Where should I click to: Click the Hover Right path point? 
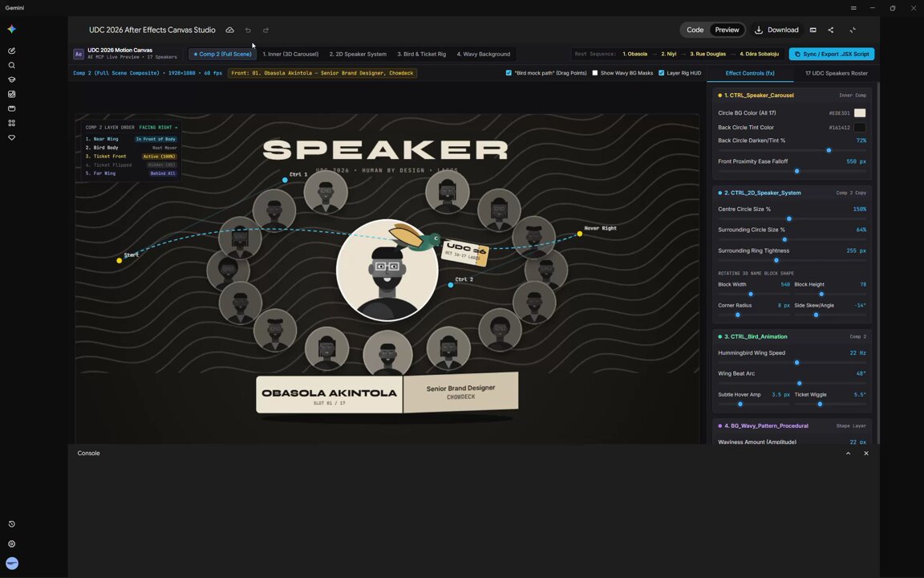580,234
